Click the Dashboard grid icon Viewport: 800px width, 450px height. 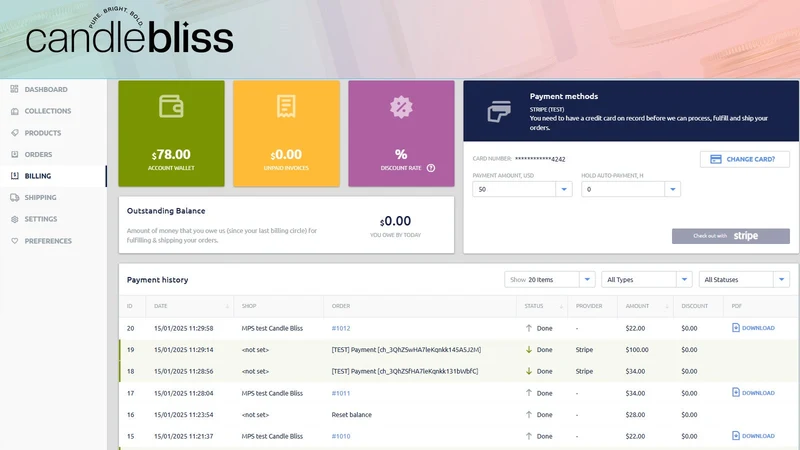coord(14,89)
